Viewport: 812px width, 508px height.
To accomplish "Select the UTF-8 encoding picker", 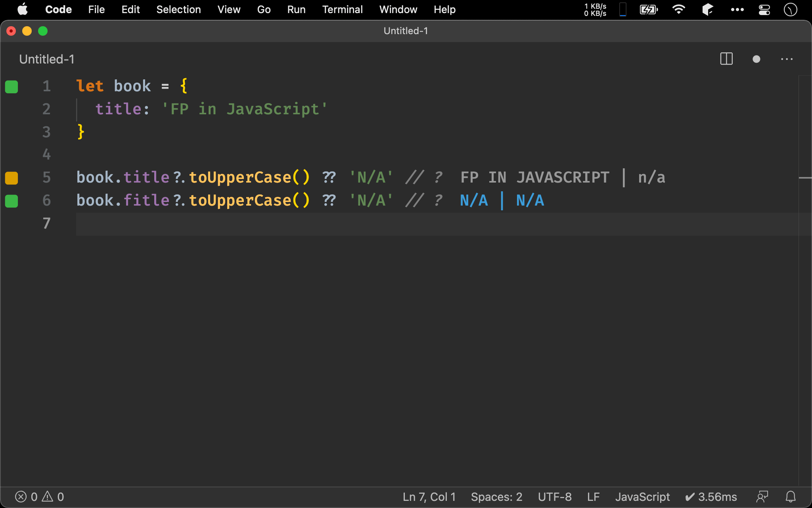I will coord(554,496).
